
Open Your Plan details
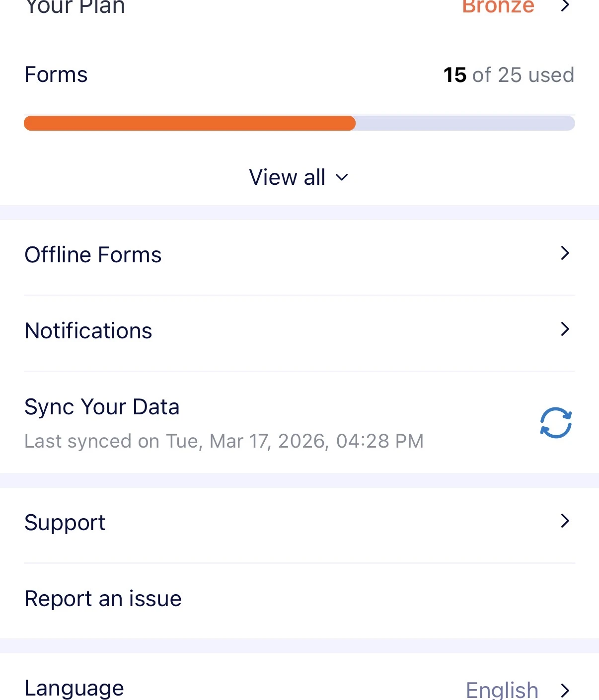tap(75, 7)
